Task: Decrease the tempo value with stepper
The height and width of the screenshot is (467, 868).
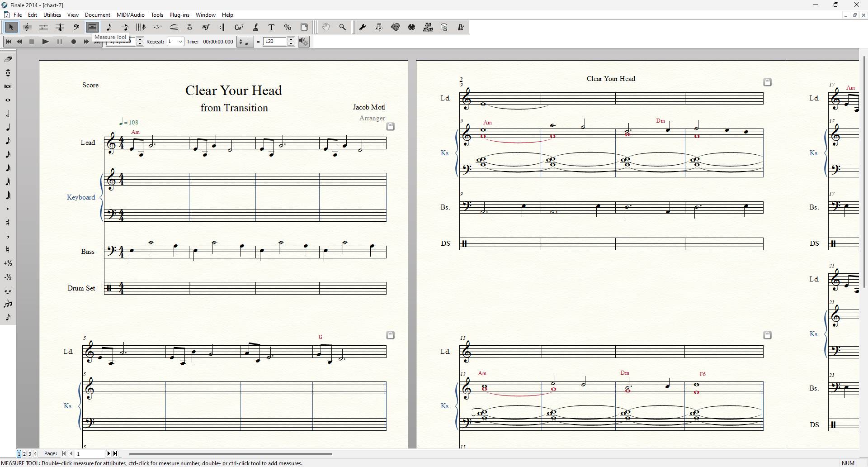Action: click(291, 44)
